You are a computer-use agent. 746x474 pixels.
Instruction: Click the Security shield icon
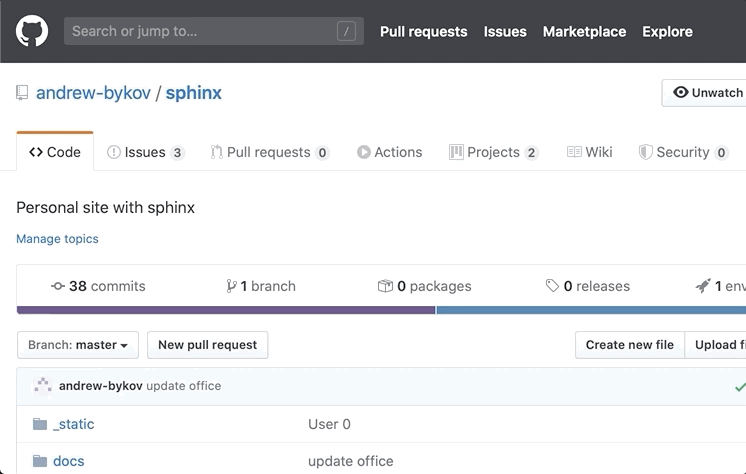645,152
